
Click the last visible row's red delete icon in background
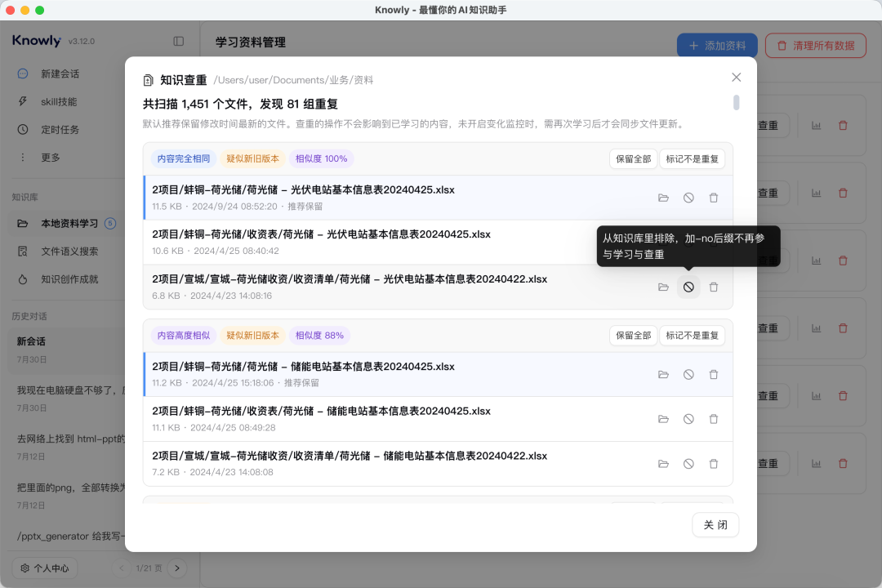point(843,464)
